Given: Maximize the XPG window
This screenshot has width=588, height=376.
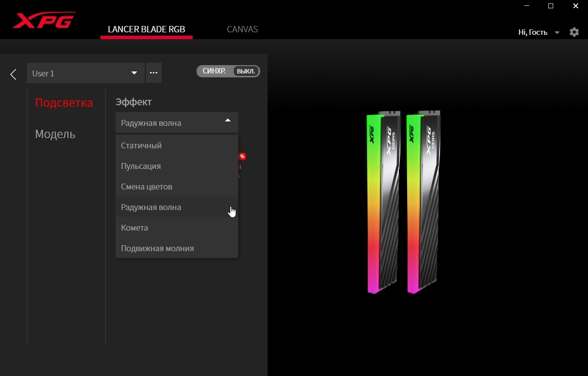Looking at the screenshot, I should pyautogui.click(x=551, y=6).
